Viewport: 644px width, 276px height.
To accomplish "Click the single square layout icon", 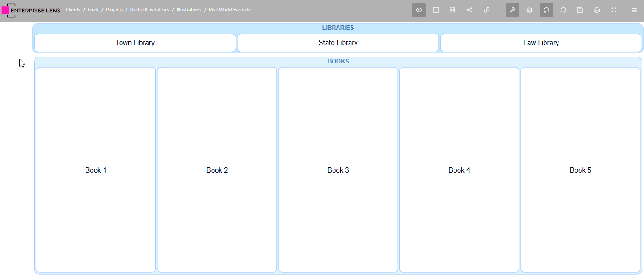I will tap(436, 10).
